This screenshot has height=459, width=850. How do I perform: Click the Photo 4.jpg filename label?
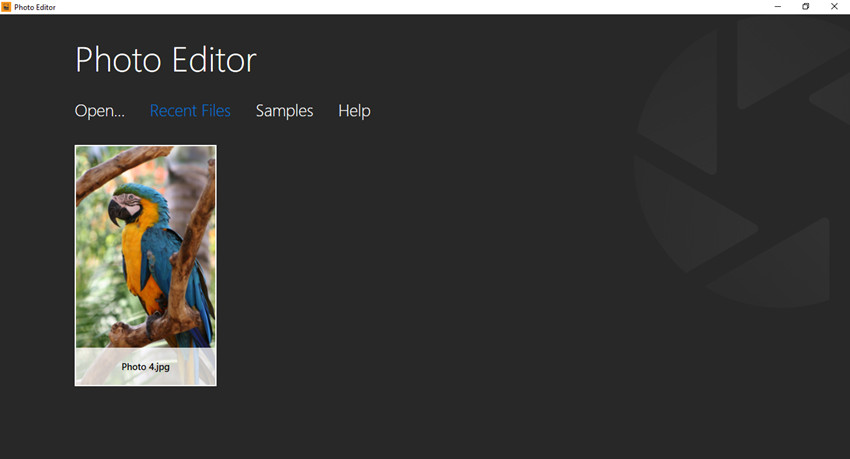click(145, 367)
